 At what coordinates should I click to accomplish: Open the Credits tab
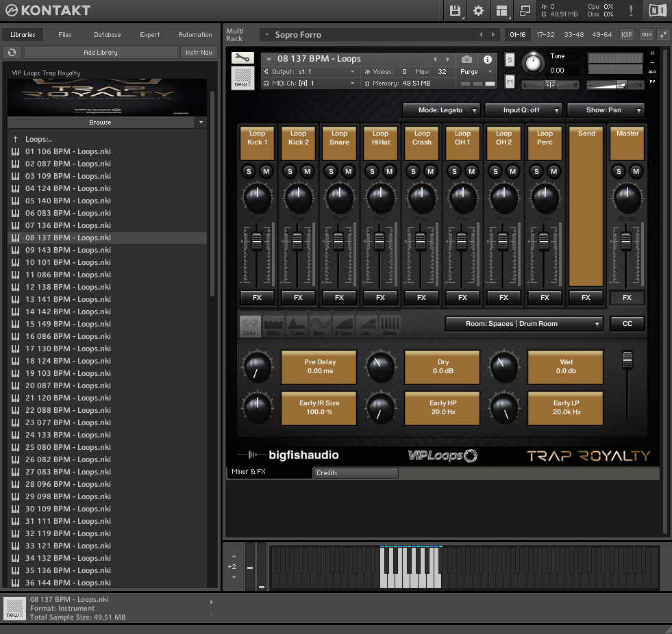356,473
